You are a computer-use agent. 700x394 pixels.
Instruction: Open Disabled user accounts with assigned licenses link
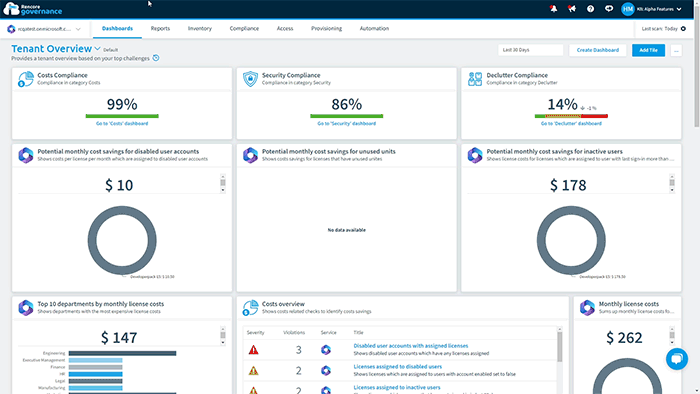[411, 346]
